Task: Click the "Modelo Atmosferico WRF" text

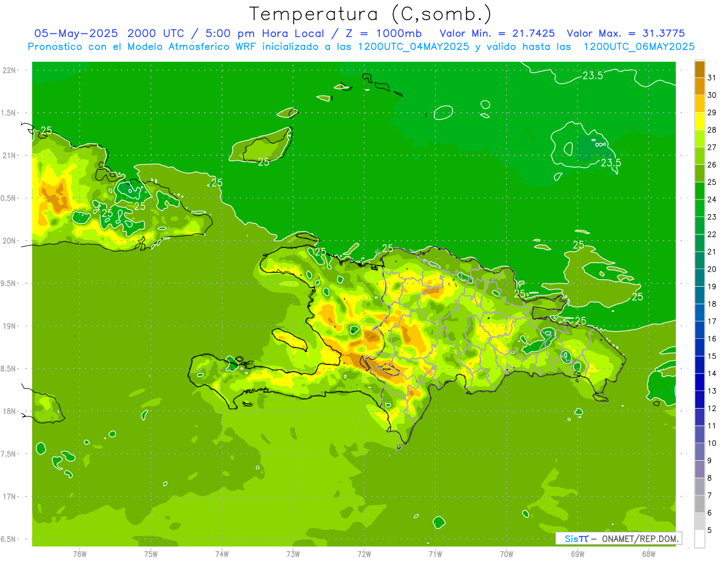Action: point(191,47)
